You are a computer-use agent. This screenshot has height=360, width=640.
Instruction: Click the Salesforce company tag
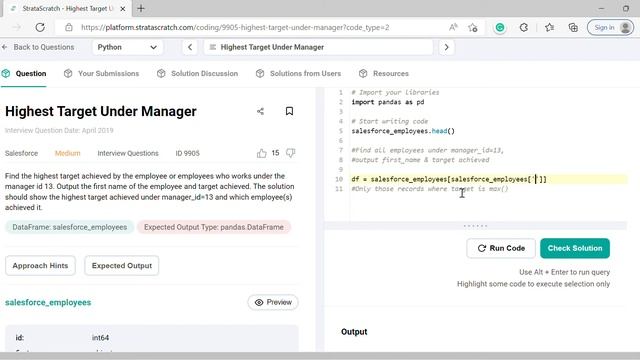coord(21,153)
